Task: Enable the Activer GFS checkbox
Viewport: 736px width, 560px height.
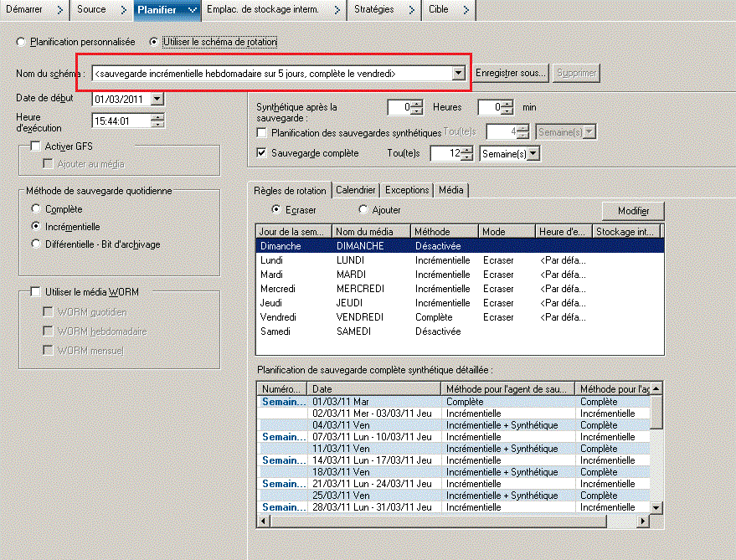Action: click(x=35, y=146)
